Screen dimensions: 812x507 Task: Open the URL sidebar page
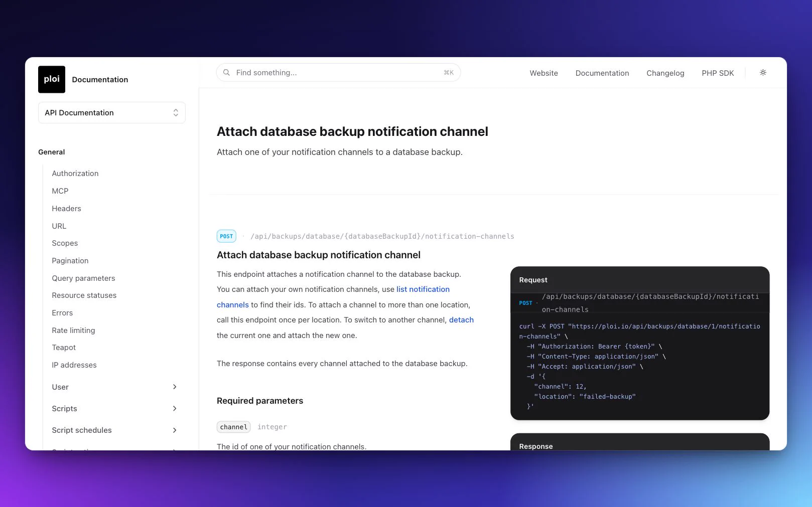59,226
